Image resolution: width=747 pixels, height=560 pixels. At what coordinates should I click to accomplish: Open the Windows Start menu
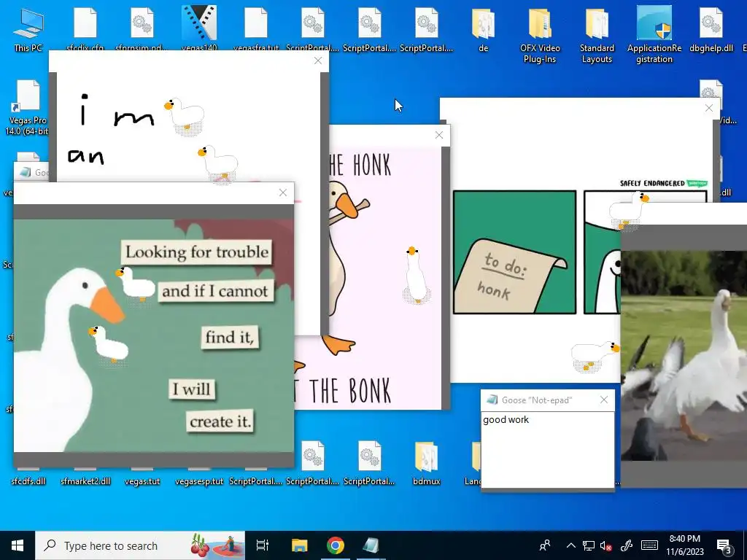tap(18, 545)
